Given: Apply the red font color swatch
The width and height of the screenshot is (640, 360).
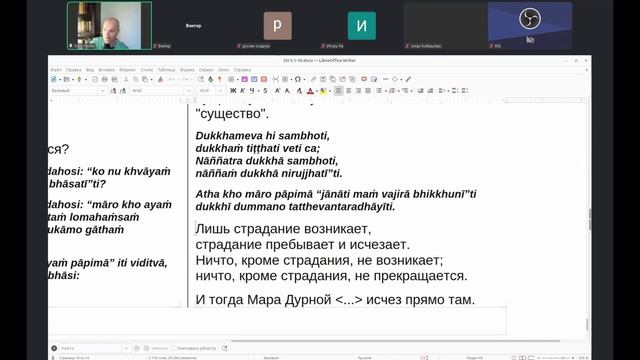Looking at the screenshot, I should pos(310,91).
